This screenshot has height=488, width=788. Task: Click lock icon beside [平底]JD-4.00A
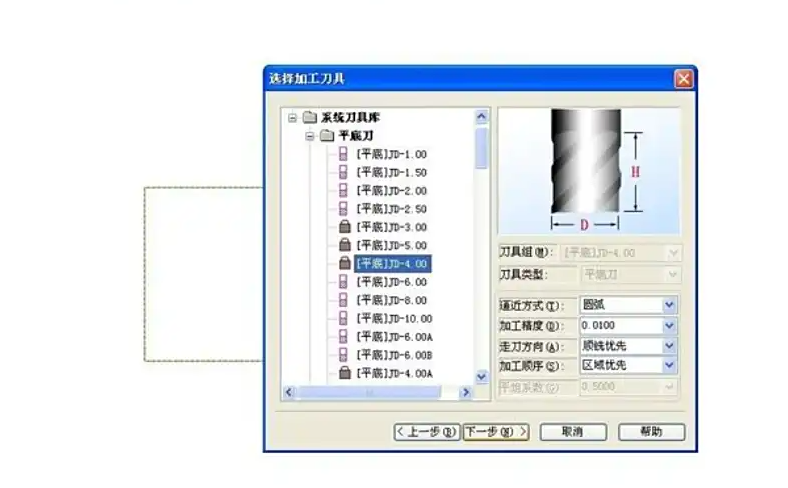[345, 373]
